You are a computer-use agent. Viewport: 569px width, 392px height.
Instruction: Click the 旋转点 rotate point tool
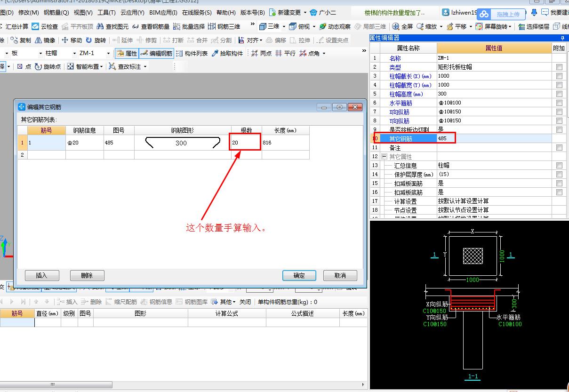tap(48, 67)
